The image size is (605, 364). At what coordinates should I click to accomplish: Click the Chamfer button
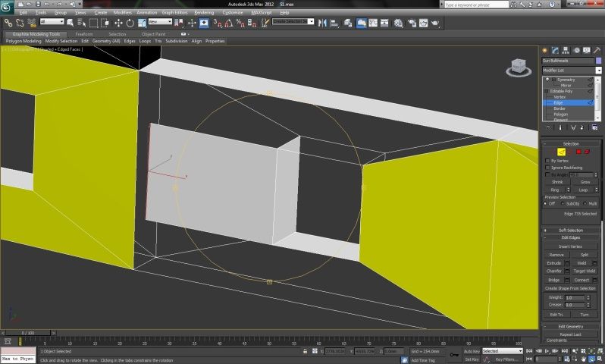553,271
